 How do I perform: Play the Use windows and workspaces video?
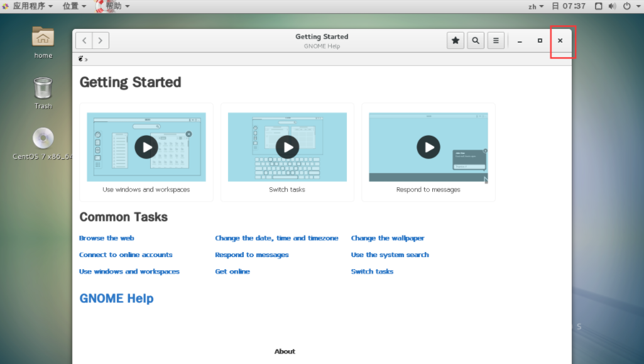tap(146, 147)
